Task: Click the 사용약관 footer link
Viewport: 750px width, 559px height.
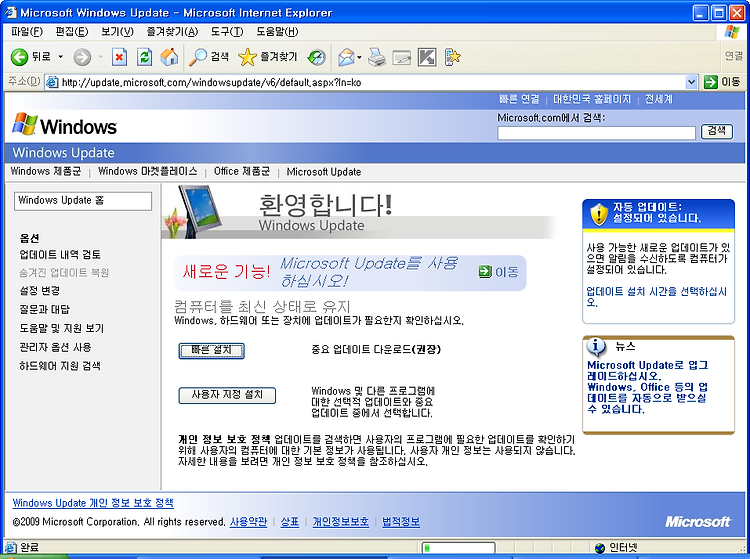Action: pos(248,522)
